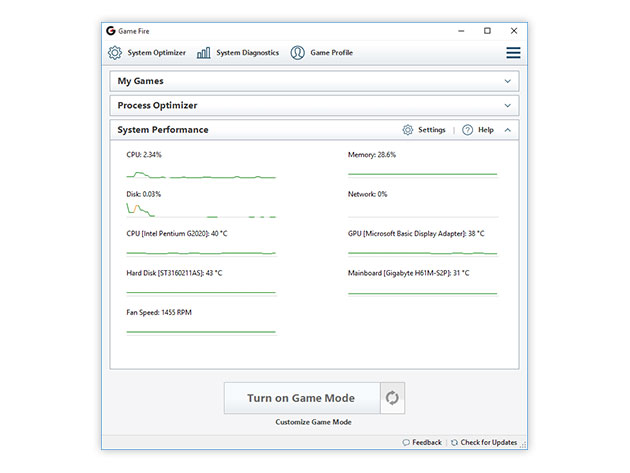
Task: Click the System Optimizer gear icon
Action: pyautogui.click(x=115, y=53)
